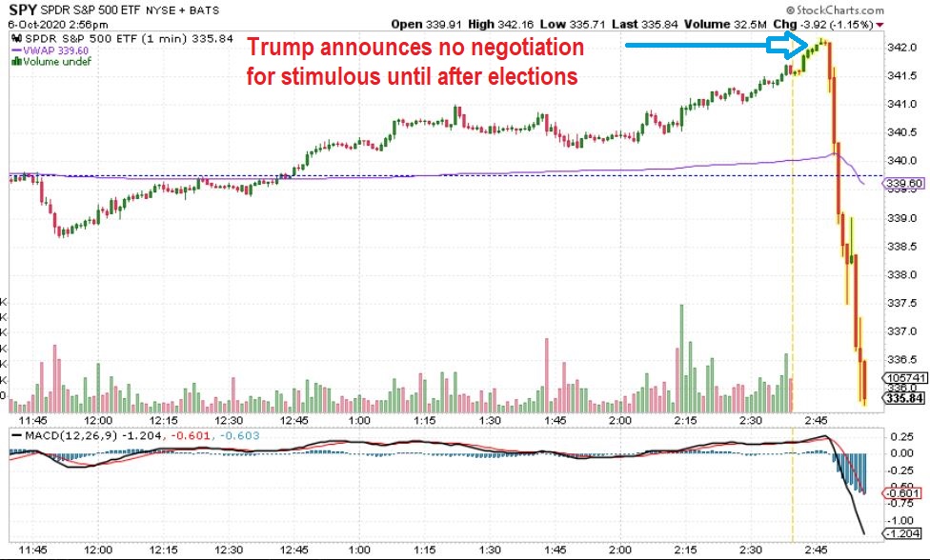Click 1:45 on the MACD panel time axis
The image size is (930, 560).
(x=556, y=550)
